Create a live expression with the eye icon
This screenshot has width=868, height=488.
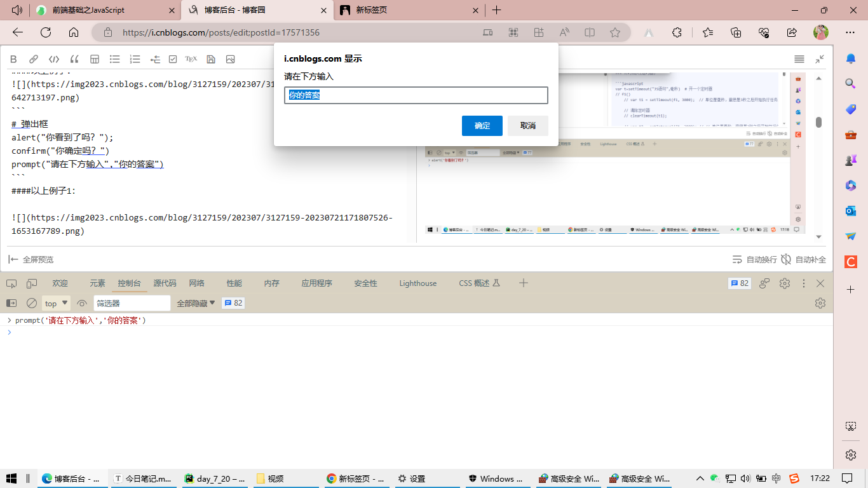(82, 303)
